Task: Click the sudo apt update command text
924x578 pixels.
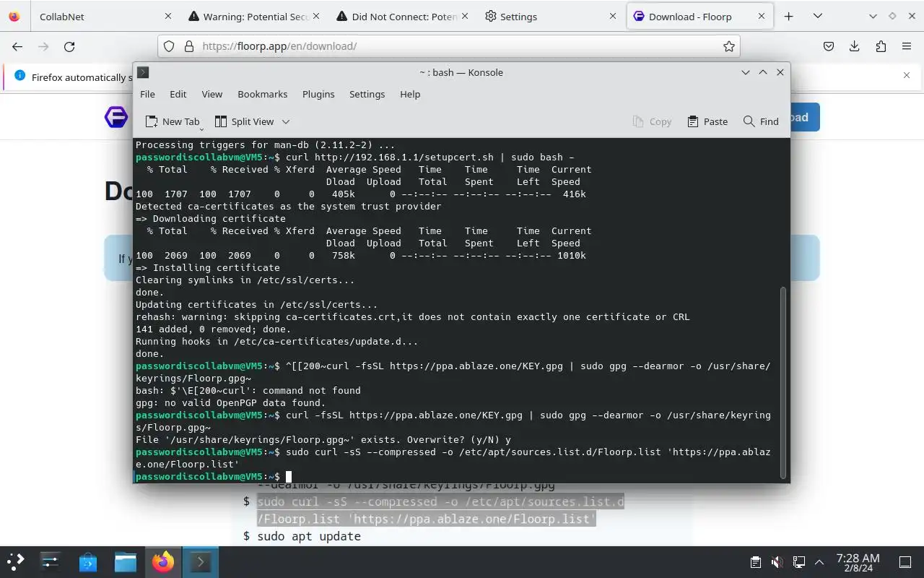Action: [309, 536]
